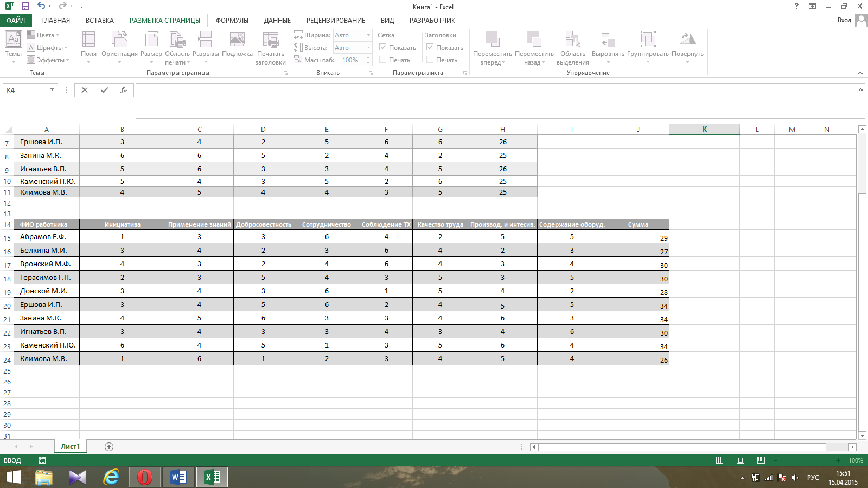Toggle gridlines Show (Показать) checkbox
This screenshot has width=868, height=488.
[x=383, y=48]
